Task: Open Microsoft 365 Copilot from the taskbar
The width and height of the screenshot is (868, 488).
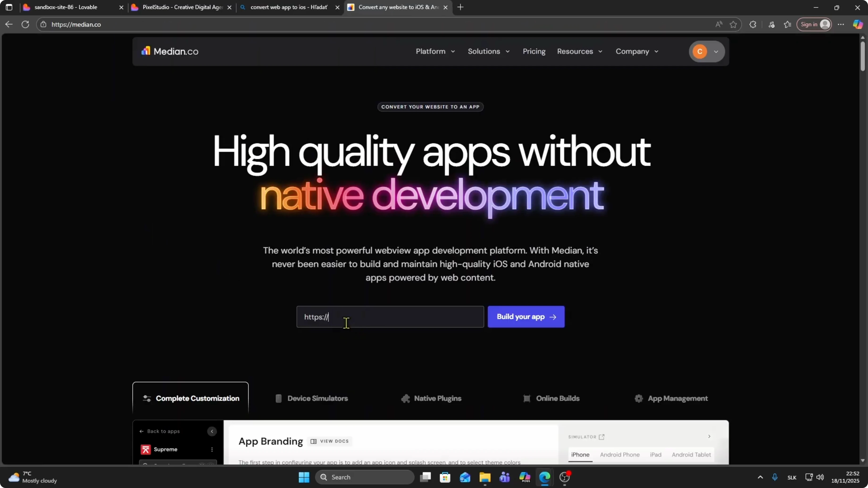Action: click(525, 477)
